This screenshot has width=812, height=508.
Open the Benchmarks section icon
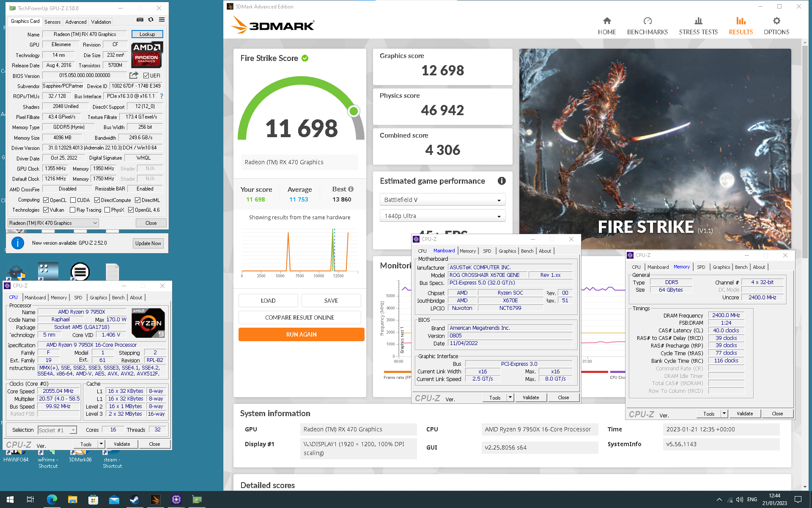(x=647, y=21)
